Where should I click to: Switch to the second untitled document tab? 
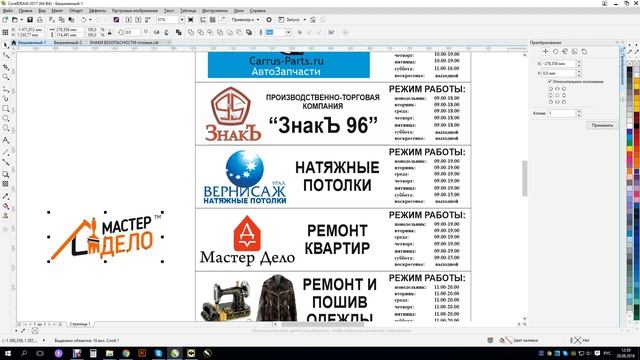68,42
